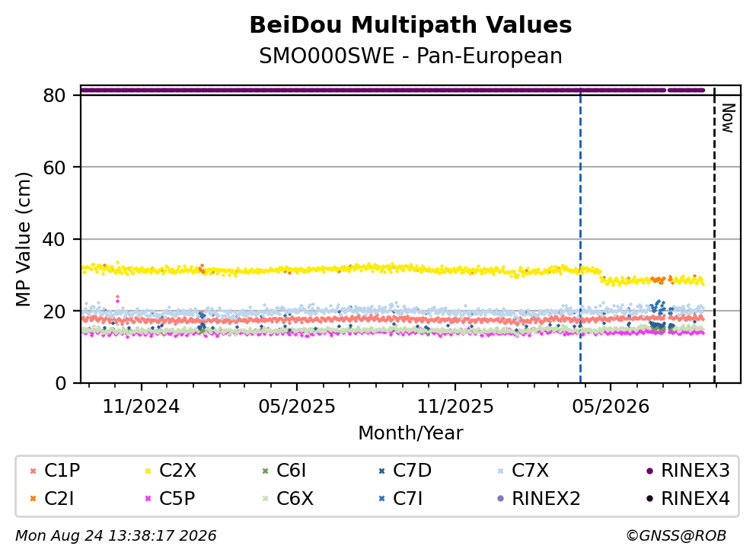Click the 11/2024 x-axis tick label
Image resolution: width=756 pixels, height=559 pixels.
pyautogui.click(x=141, y=407)
